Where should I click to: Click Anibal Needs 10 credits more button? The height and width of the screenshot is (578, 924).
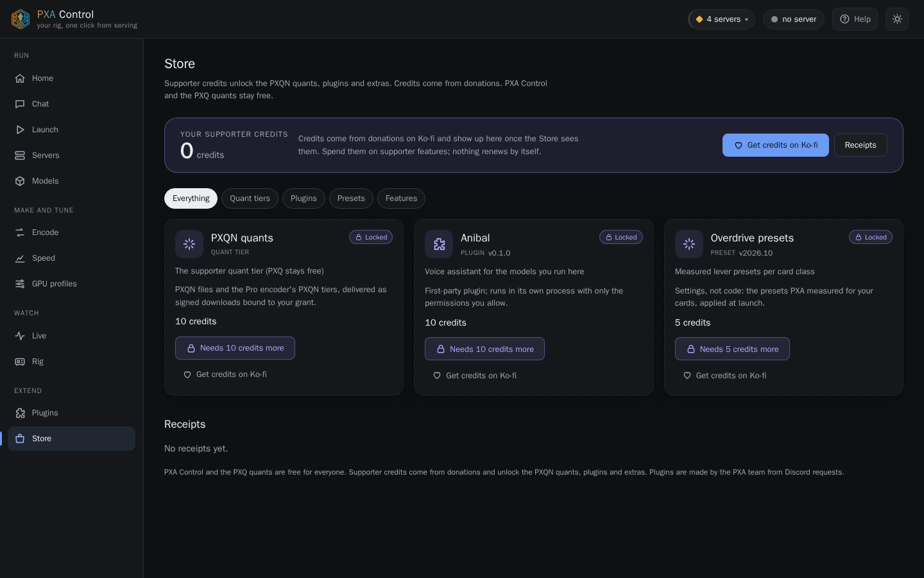[x=484, y=349]
